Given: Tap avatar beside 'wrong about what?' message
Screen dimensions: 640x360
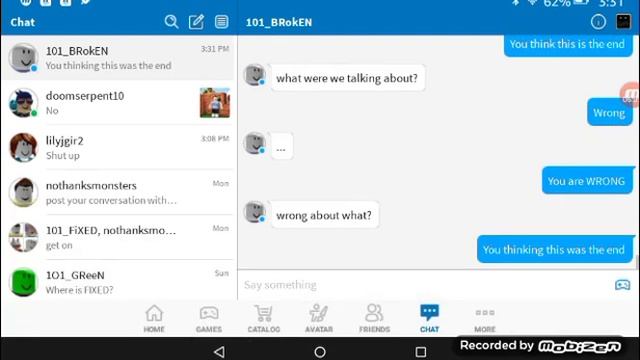Looking at the screenshot, I should click(x=255, y=212).
